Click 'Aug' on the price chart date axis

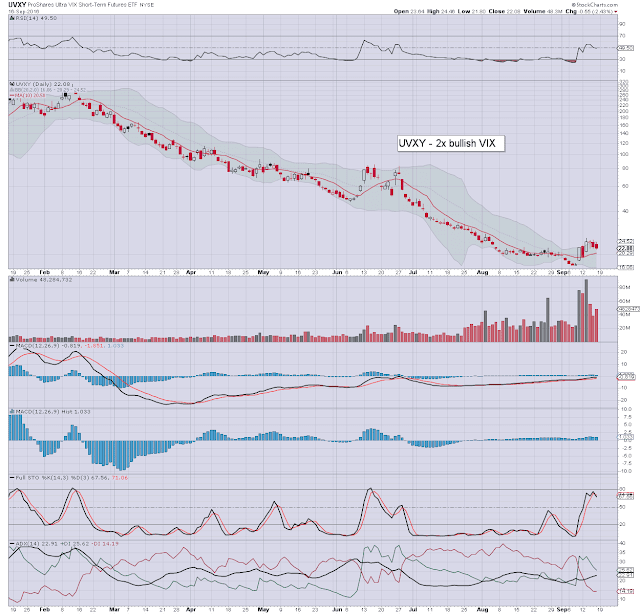pyautogui.click(x=482, y=272)
